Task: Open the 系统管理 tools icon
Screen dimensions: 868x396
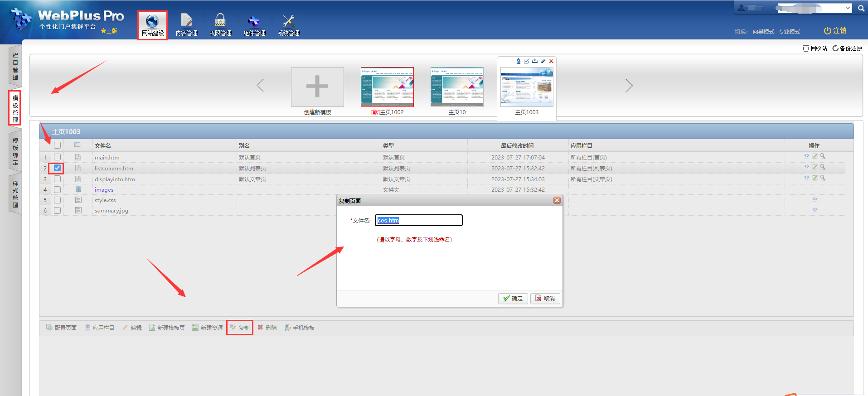Action: click(288, 21)
